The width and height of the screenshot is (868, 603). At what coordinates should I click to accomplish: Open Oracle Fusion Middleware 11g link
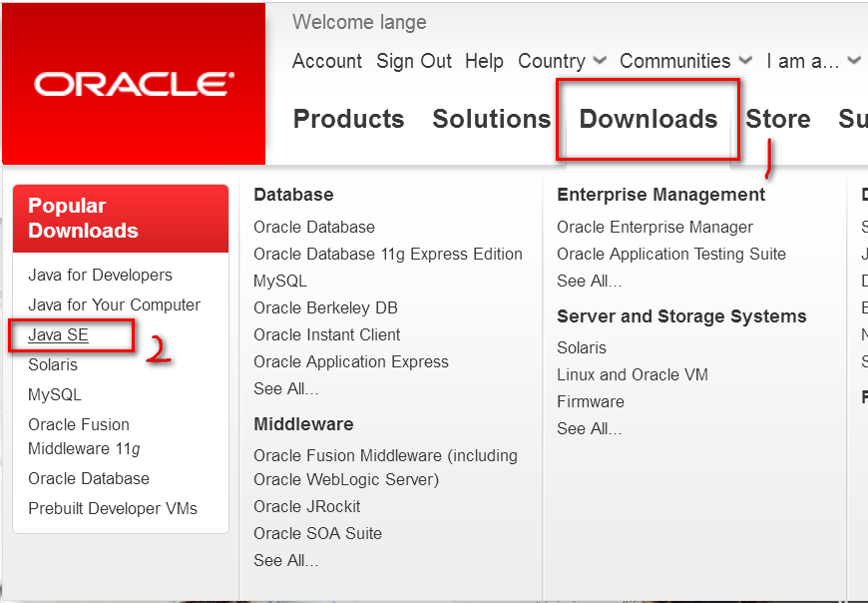point(84,436)
